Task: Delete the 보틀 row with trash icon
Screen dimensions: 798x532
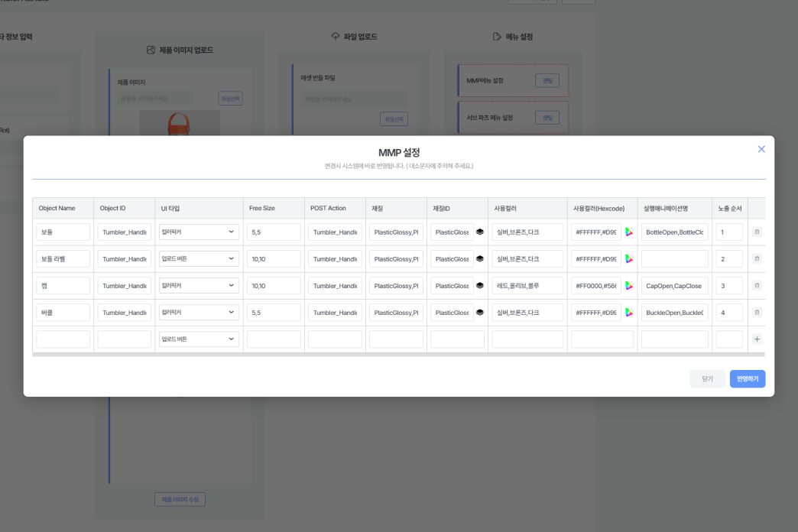Action: 757,232
